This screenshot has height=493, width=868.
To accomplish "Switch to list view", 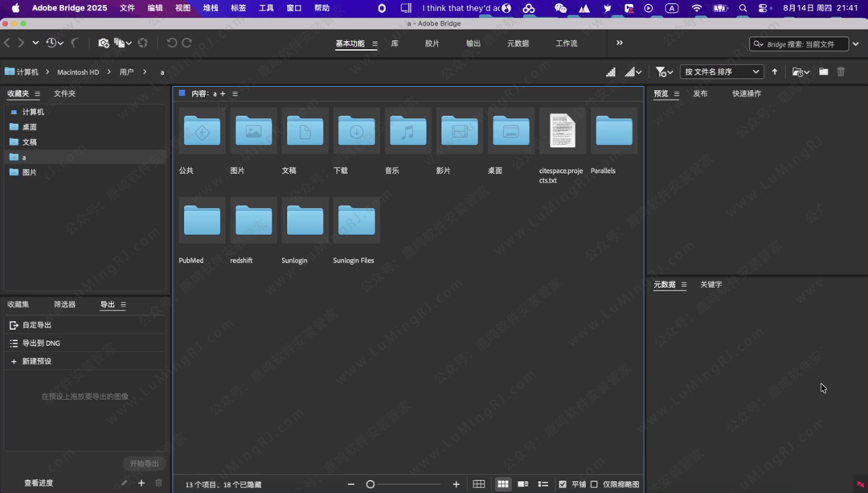I will 542,484.
